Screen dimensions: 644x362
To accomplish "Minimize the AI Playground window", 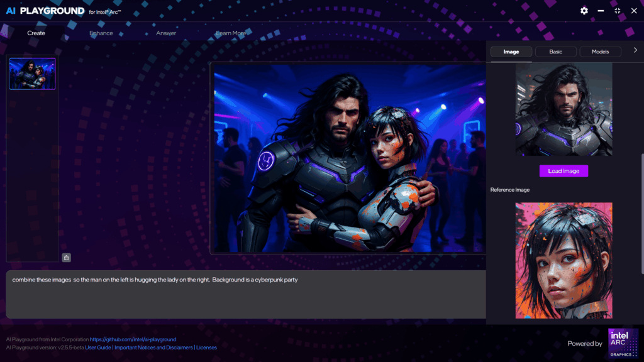I will [x=601, y=11].
